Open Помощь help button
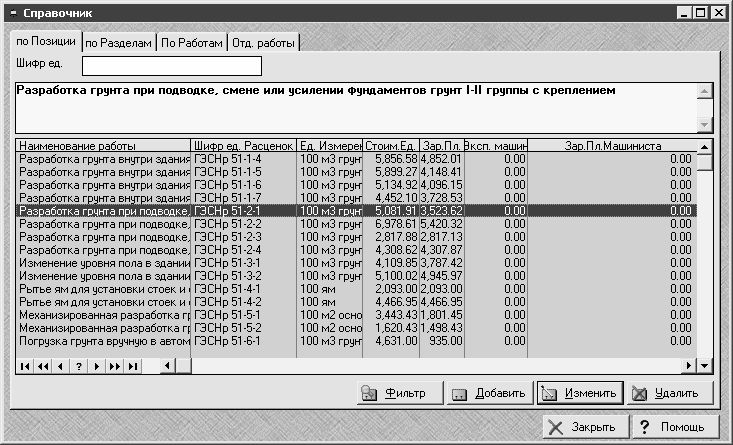733x445 pixels. 675,427
